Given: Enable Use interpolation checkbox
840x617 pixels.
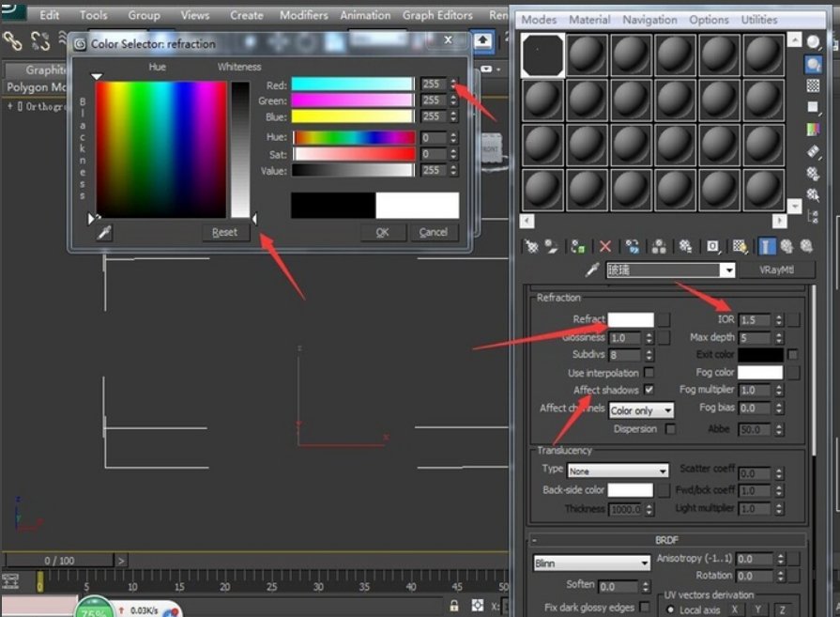Looking at the screenshot, I should click(x=649, y=373).
